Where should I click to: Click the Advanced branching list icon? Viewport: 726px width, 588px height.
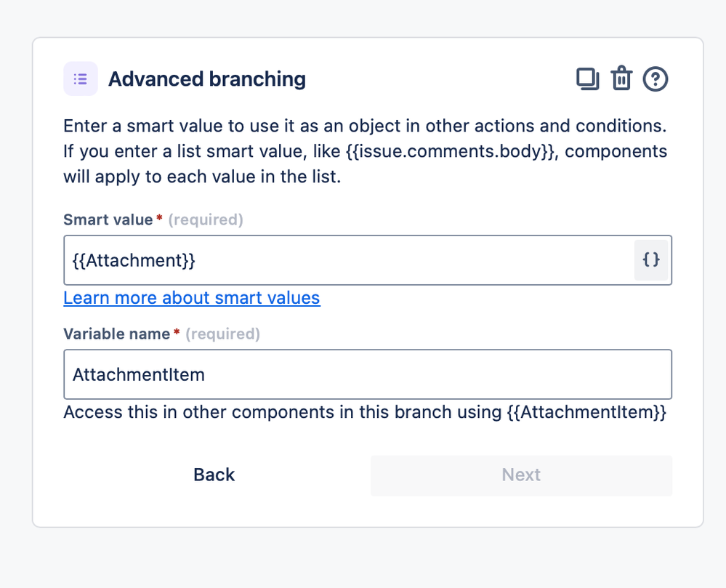[81, 78]
